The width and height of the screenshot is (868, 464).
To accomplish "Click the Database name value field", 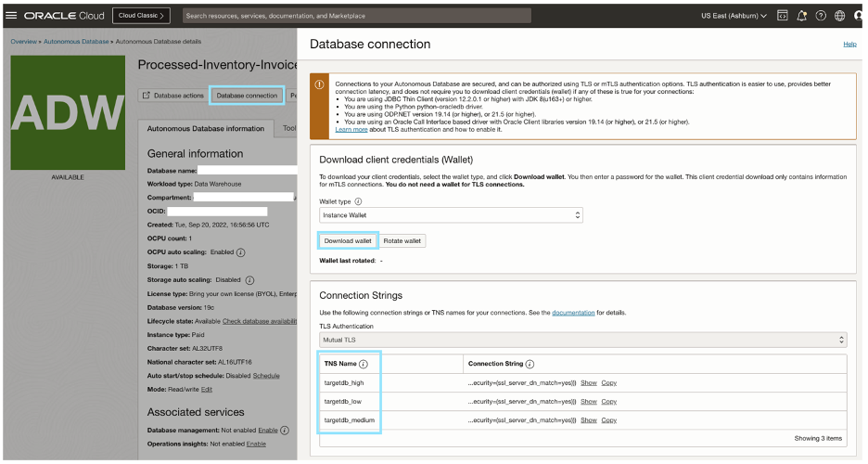I will (x=248, y=171).
